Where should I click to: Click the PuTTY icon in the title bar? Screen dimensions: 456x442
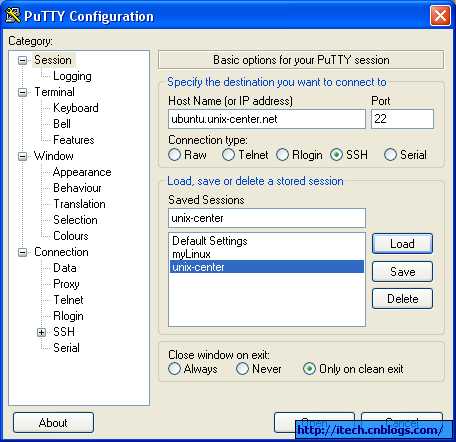click(x=13, y=16)
